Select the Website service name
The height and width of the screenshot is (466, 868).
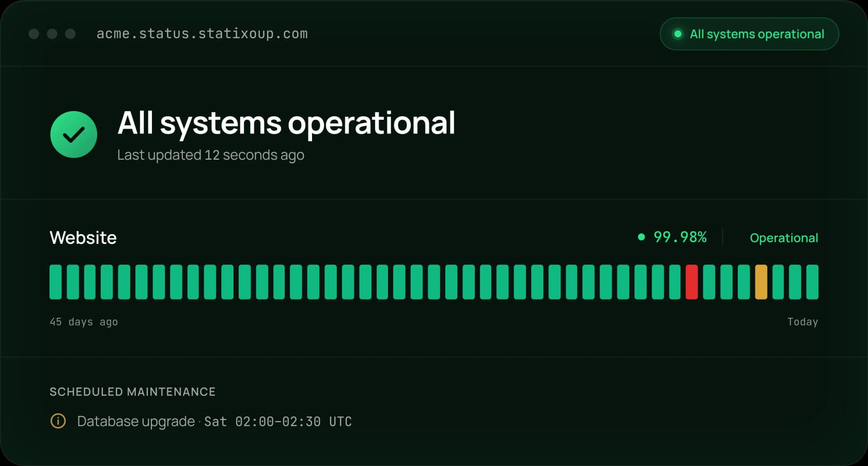[83, 238]
